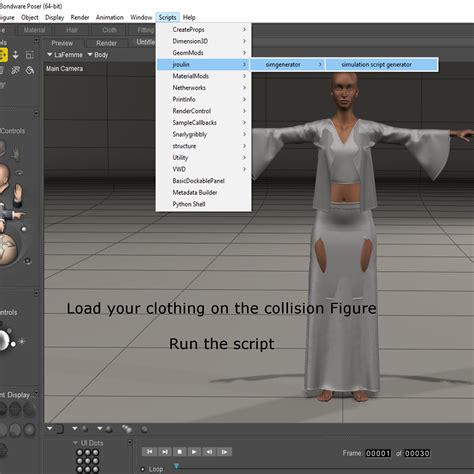
Task: Click the top-middle UI Dot
Action: (88, 452)
